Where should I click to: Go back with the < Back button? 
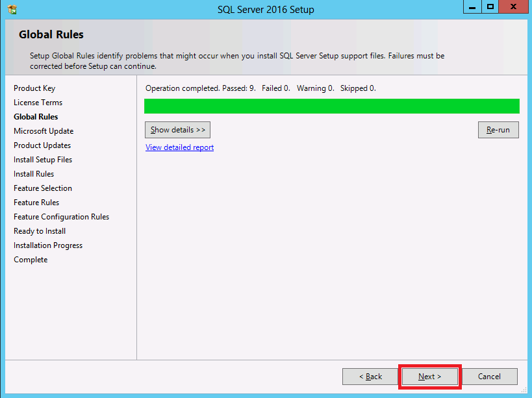click(x=370, y=377)
